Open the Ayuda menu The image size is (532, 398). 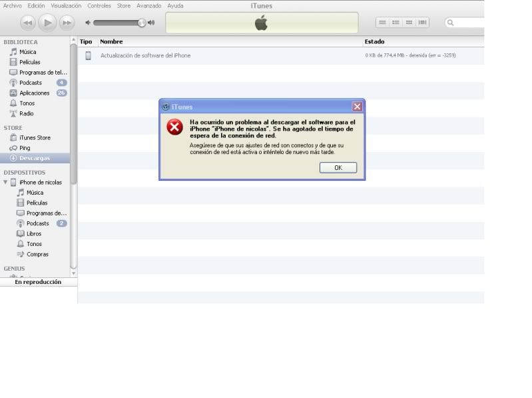coord(175,6)
